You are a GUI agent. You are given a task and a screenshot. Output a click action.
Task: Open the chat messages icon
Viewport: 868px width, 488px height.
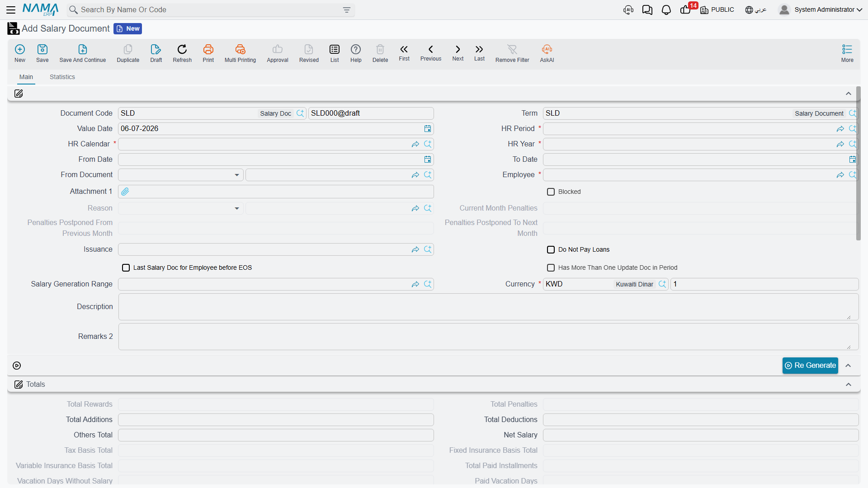click(x=647, y=9)
